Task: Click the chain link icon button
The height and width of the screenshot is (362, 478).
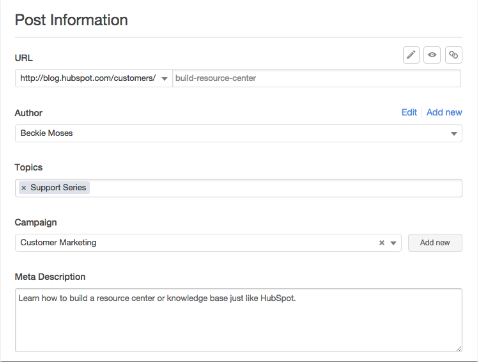Action: pos(453,55)
